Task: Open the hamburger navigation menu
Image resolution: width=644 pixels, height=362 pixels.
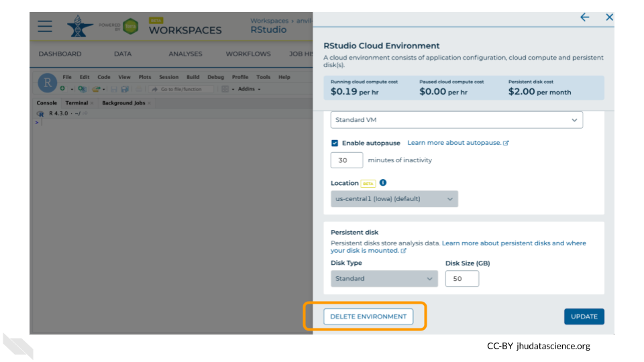Action: [x=45, y=26]
